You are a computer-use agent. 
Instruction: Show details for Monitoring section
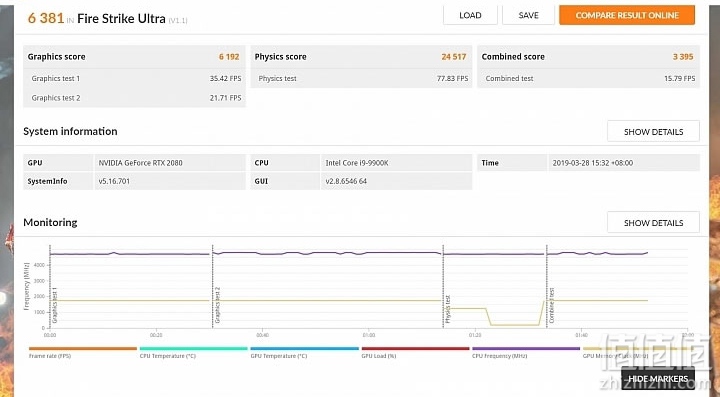[653, 223]
